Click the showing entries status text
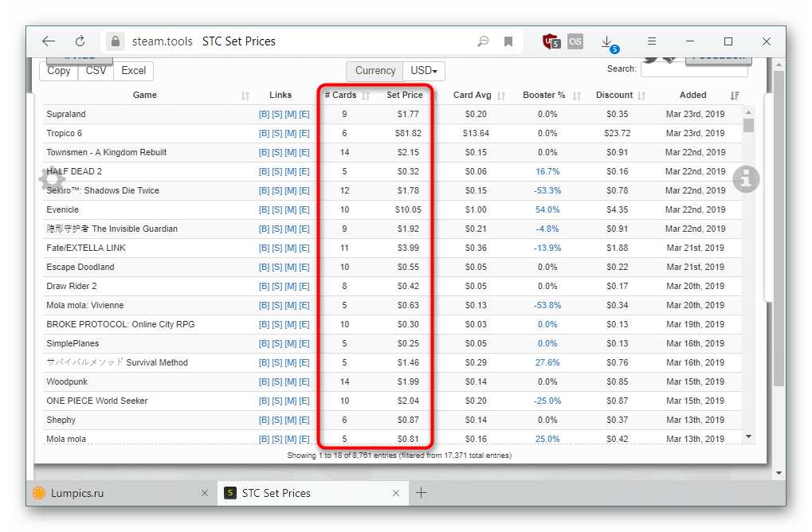Screen dimensions: 812x532 pos(399,456)
